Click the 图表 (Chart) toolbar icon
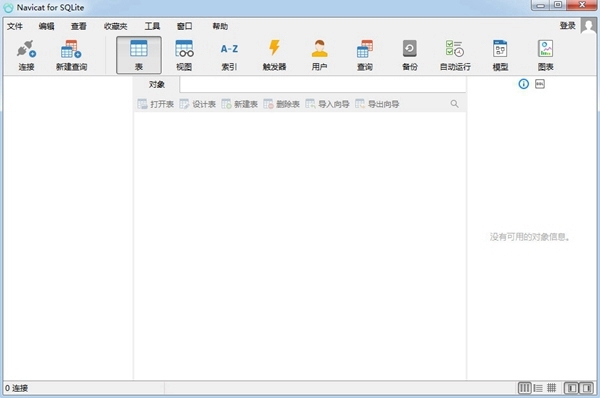Image resolution: width=600 pixels, height=398 pixels. 545,55
